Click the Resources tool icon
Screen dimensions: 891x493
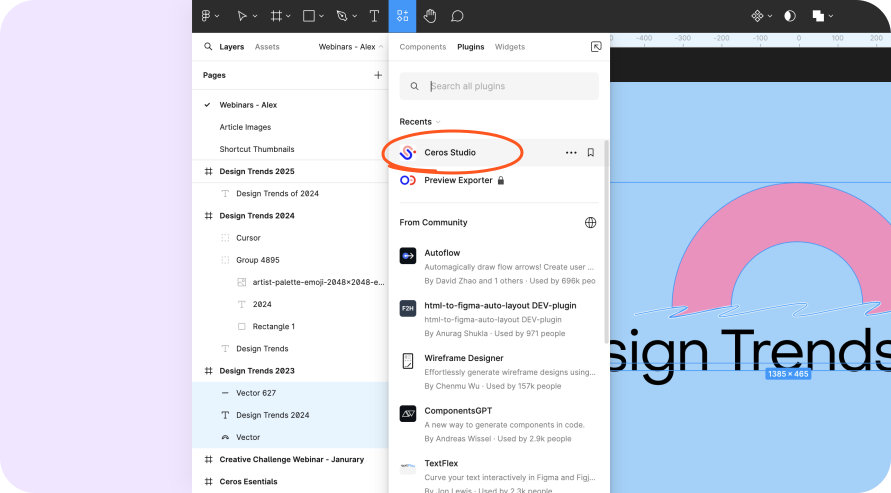point(402,16)
